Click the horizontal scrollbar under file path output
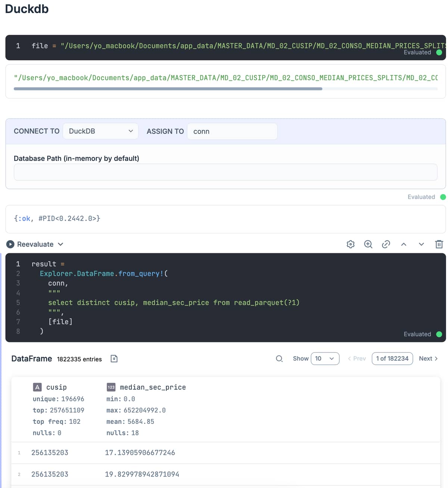Viewport: 448px width, 488px height. 168,89
